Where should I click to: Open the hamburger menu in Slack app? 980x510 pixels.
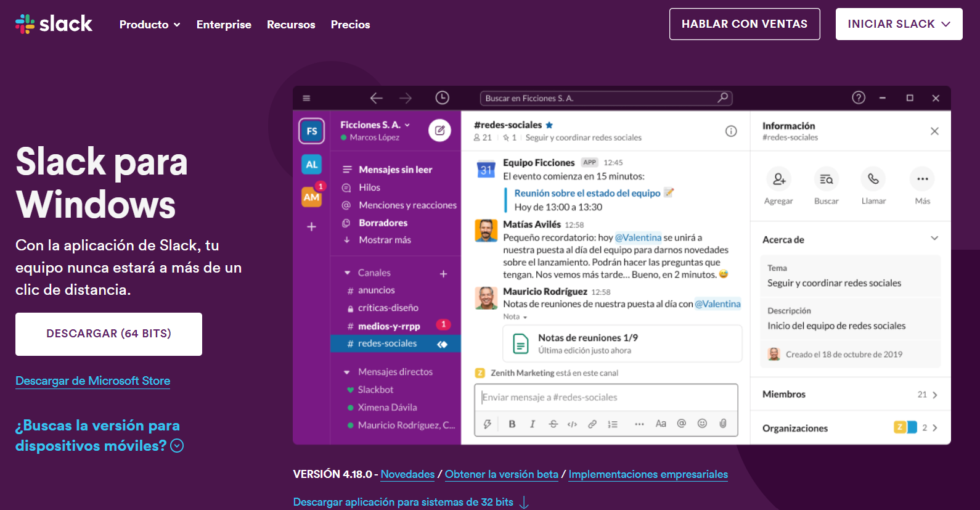(306, 98)
